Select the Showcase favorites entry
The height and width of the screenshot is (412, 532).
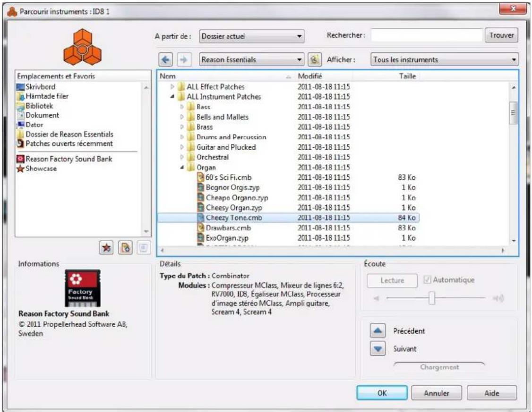(x=41, y=168)
